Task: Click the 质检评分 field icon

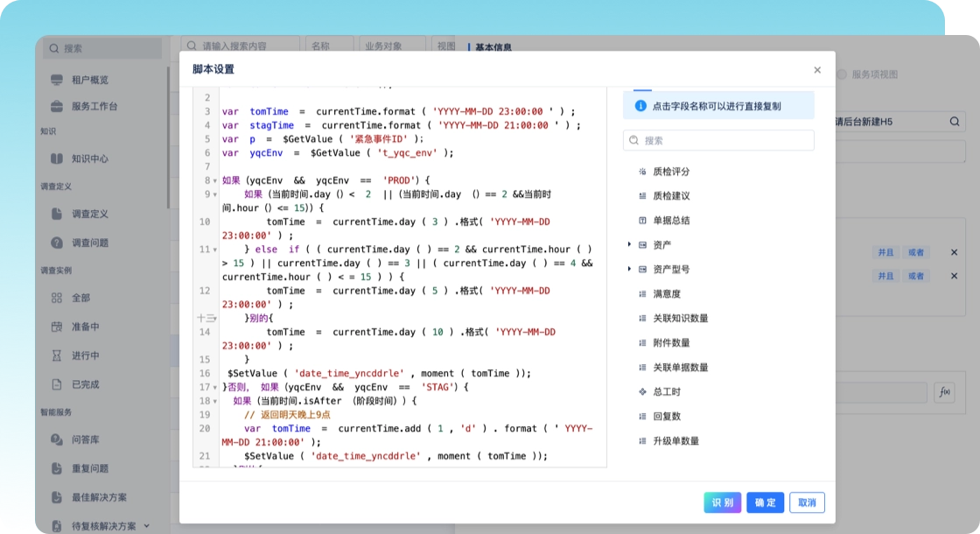Action: click(642, 172)
